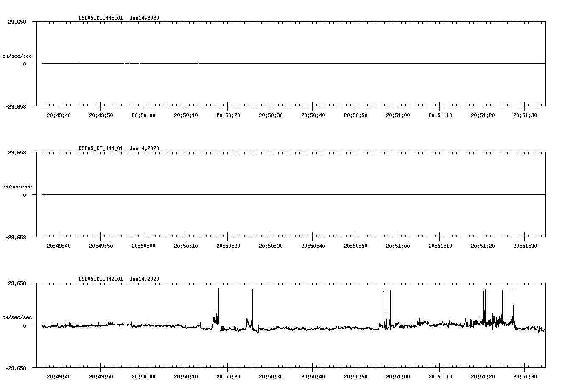Pick 20:50:30 time label under HNZ plot
The height and width of the screenshot is (392, 576).
(271, 376)
